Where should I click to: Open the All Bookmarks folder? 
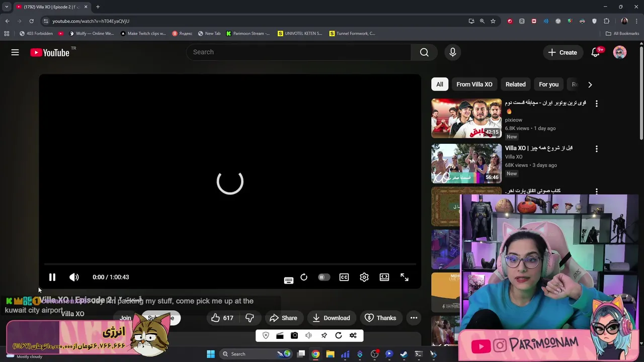(622, 34)
